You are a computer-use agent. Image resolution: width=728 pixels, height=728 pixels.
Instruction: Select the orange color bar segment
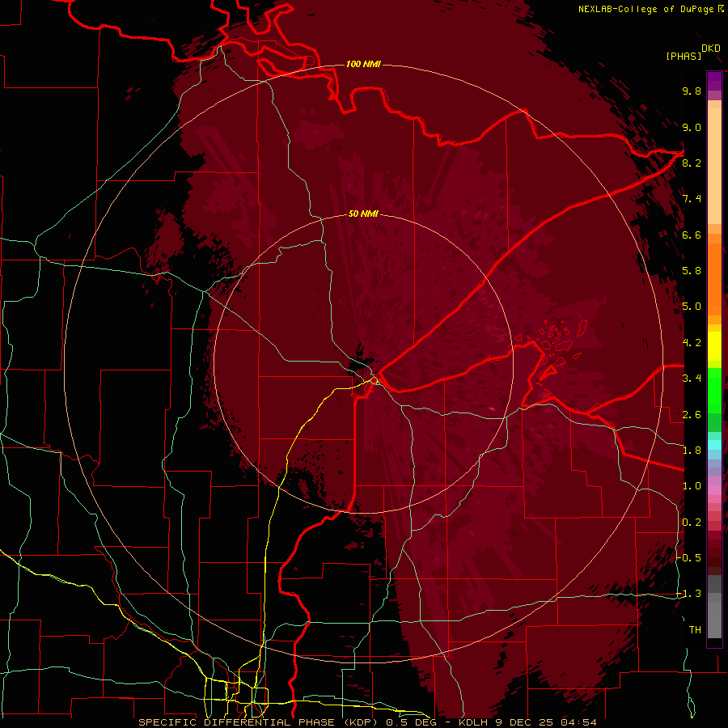(714, 279)
